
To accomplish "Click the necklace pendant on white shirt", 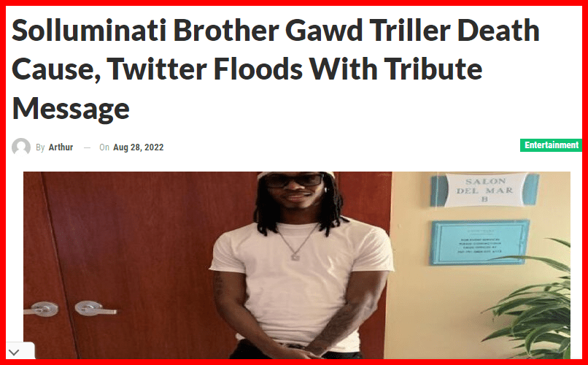I will pos(295,256).
